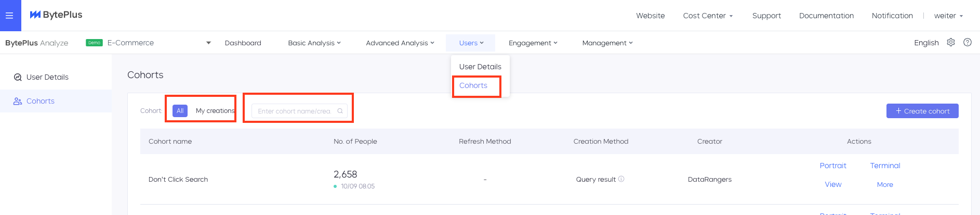Screen dimensions: 980x215
Task: Click the Cohort name column header
Action: 170,141
